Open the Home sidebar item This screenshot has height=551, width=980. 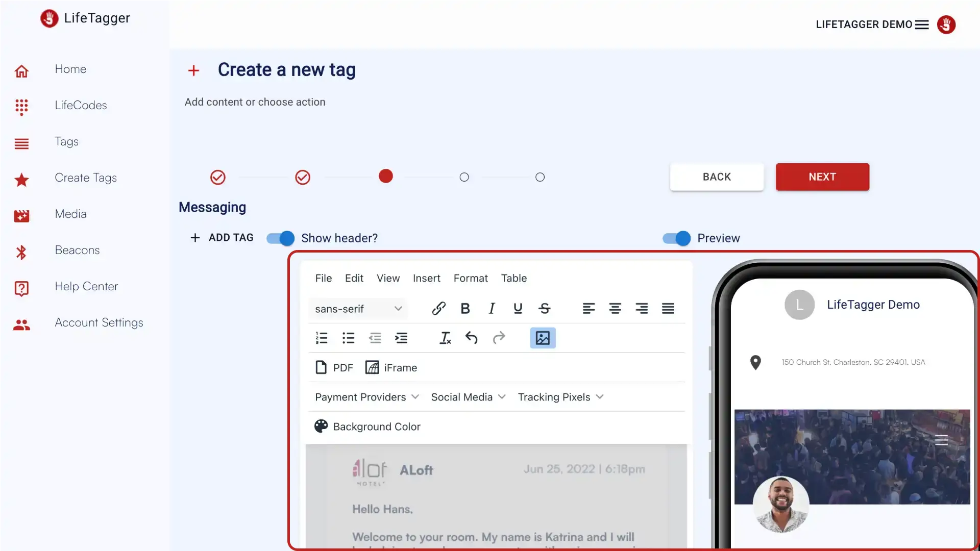[70, 69]
